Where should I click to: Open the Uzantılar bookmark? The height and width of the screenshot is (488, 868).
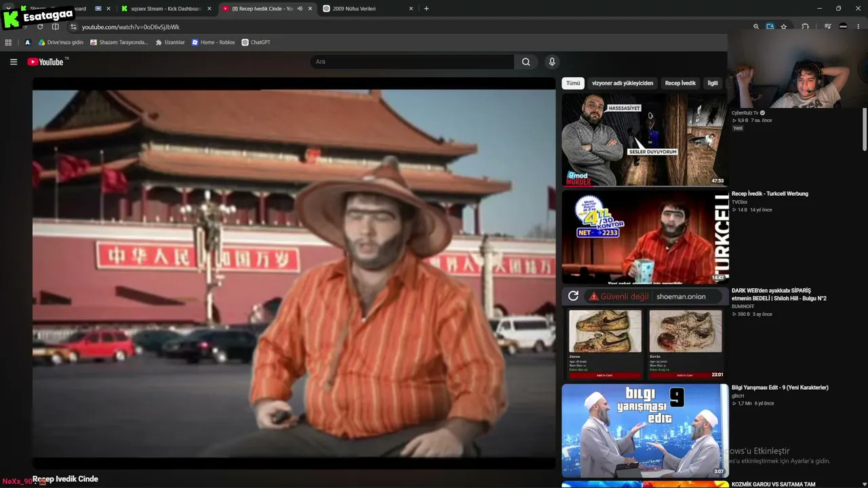pos(170,42)
